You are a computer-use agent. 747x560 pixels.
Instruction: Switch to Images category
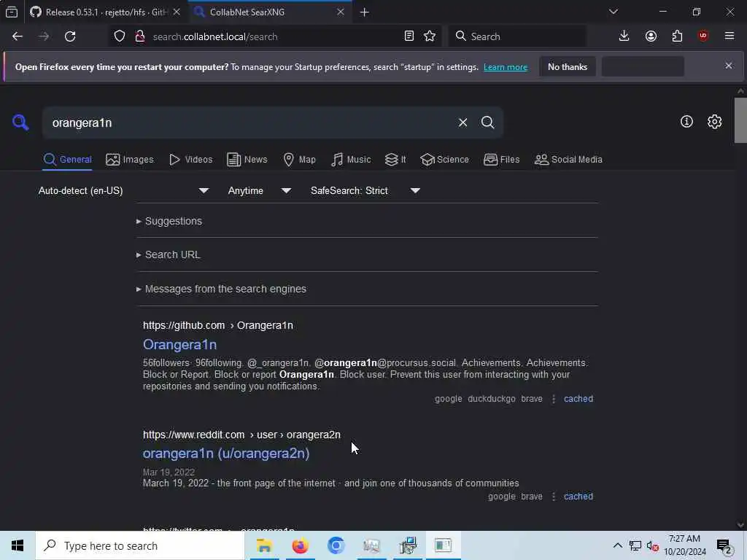click(x=130, y=160)
